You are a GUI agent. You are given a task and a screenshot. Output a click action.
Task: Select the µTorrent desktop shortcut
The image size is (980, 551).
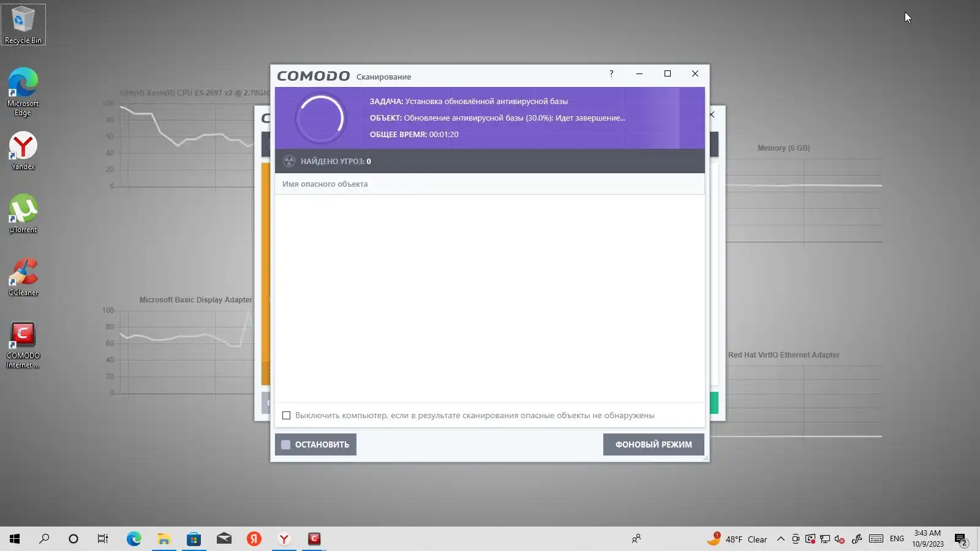click(x=23, y=214)
